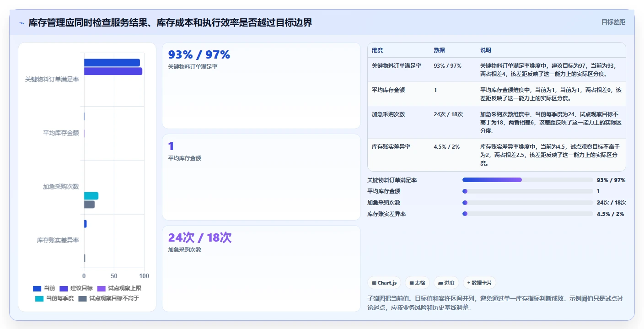Image resolution: width=644 pixels, height=329 pixels.
Task: Click the 进度 tag chip
Action: coord(446,283)
